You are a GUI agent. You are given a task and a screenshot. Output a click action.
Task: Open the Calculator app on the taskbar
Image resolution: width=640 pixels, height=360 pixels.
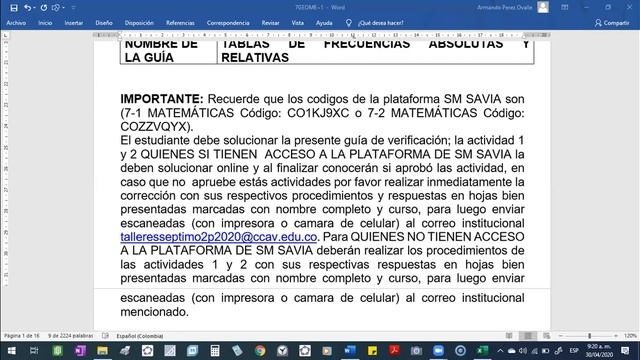pyautogui.click(x=215, y=351)
